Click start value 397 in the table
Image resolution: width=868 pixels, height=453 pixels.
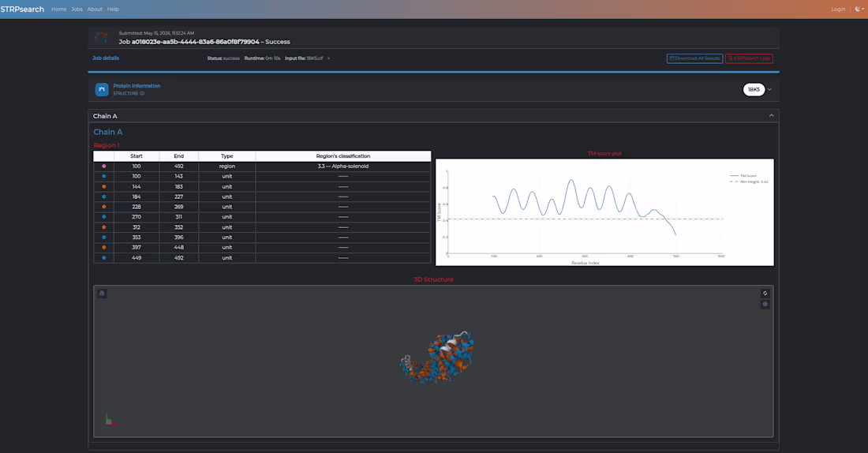(137, 248)
